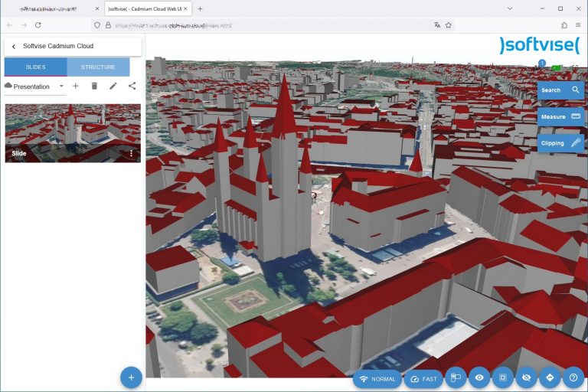This screenshot has width=588, height=392.
Task: Open the Search tool button
Action: [x=560, y=90]
